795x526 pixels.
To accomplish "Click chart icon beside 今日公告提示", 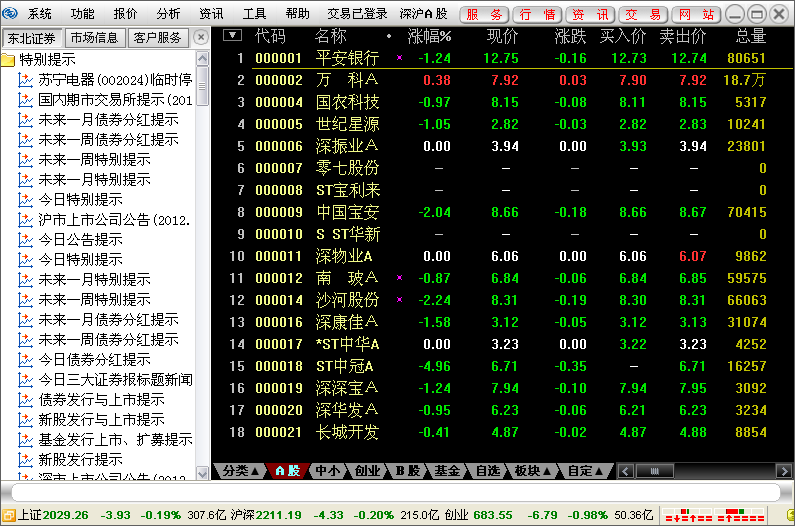I will pyautogui.click(x=27, y=240).
